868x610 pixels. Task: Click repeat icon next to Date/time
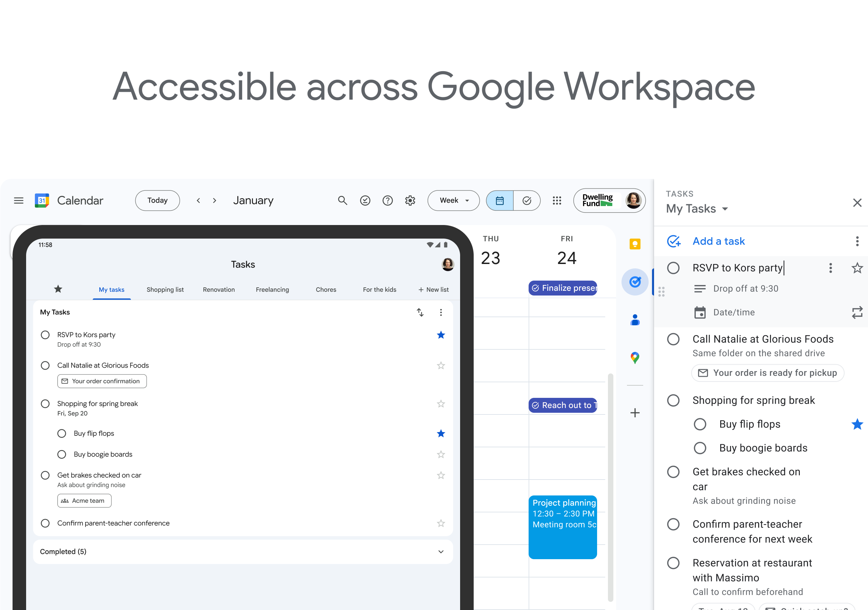857,312
